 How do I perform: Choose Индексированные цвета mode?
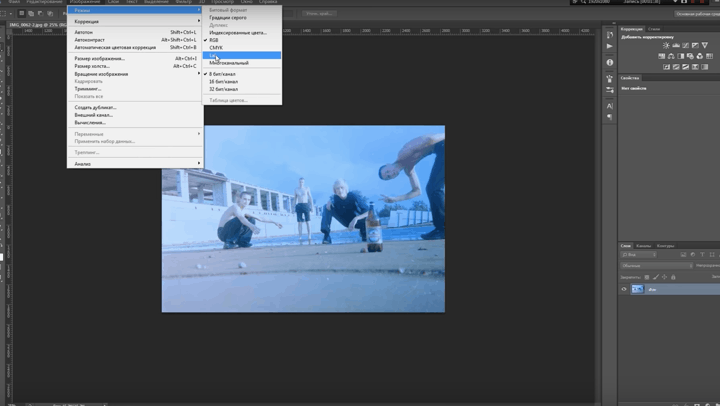coord(242,33)
